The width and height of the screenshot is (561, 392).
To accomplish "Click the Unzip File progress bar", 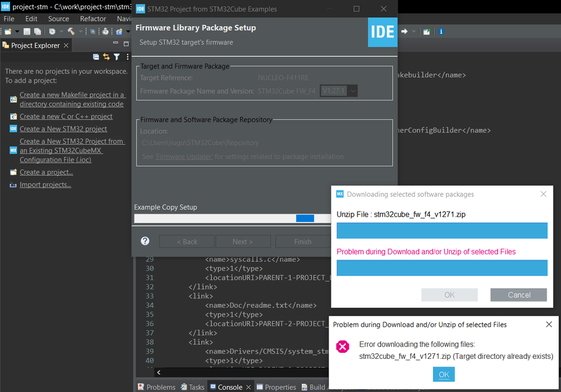I will 442,231.
